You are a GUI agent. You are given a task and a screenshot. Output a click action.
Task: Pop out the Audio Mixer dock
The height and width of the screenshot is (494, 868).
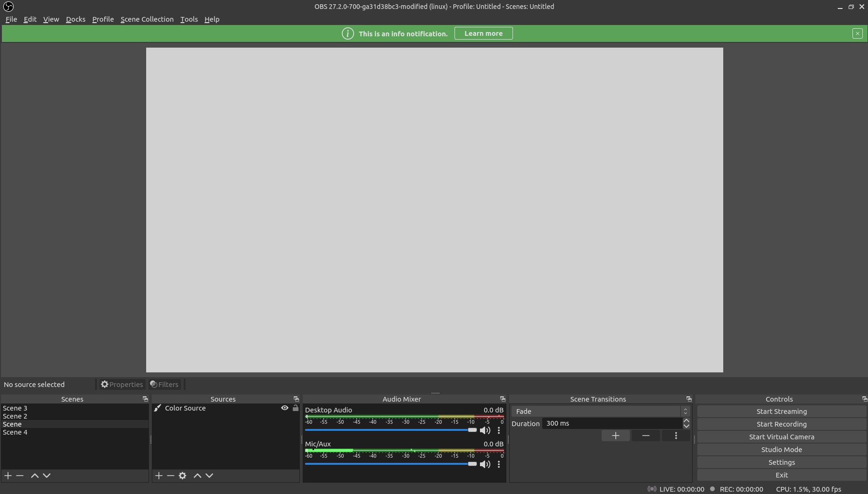coord(502,399)
